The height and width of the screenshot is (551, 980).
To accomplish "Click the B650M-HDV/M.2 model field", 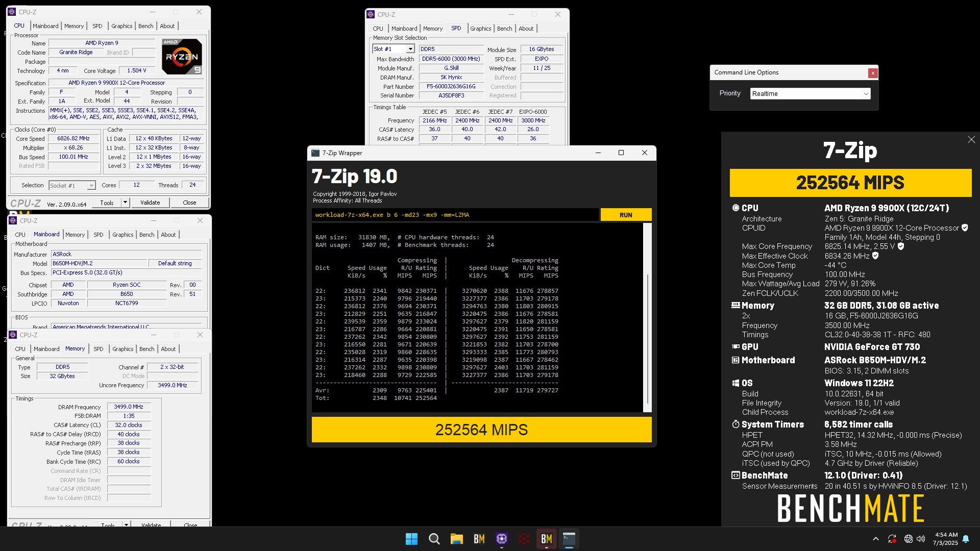I will 99,263.
